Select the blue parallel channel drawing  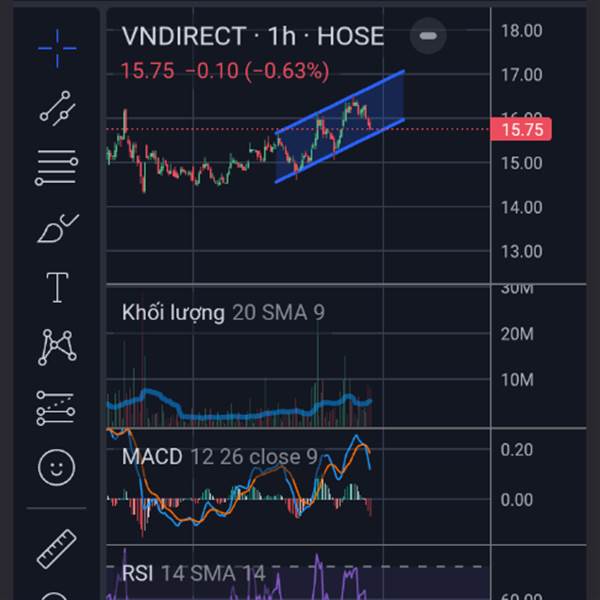click(x=340, y=126)
